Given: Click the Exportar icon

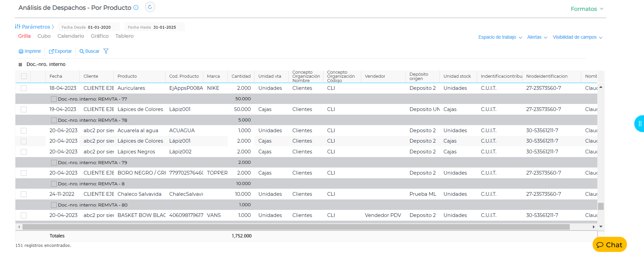Looking at the screenshot, I should point(51,51).
